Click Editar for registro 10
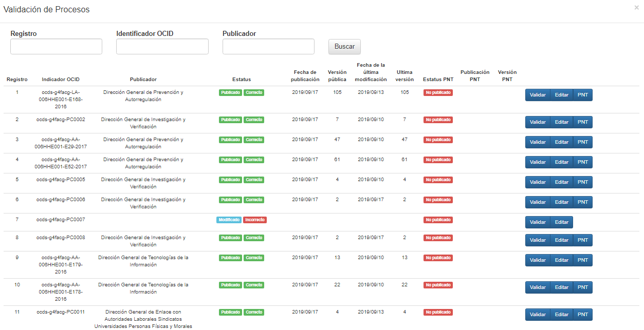Screen dimensions: 644x330 pyautogui.click(x=562, y=287)
